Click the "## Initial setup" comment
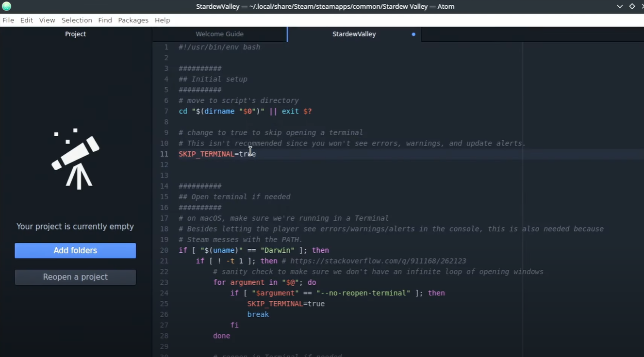This screenshot has width=644, height=357. point(213,79)
